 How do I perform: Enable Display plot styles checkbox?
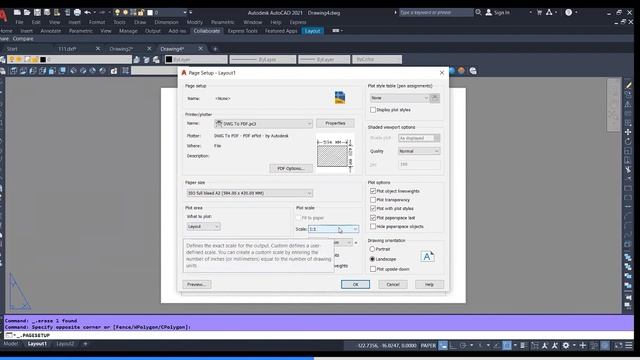tap(373, 110)
